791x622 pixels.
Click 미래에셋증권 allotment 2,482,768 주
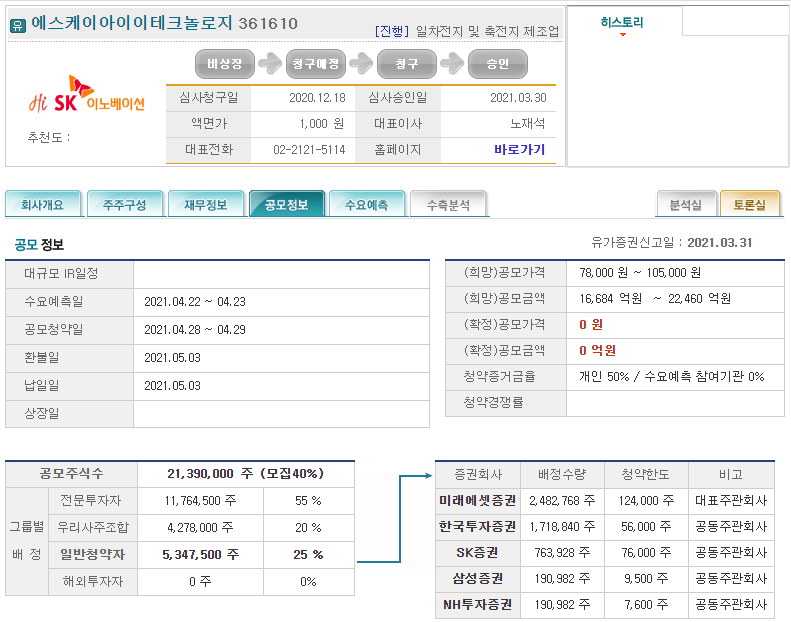[x=562, y=501]
